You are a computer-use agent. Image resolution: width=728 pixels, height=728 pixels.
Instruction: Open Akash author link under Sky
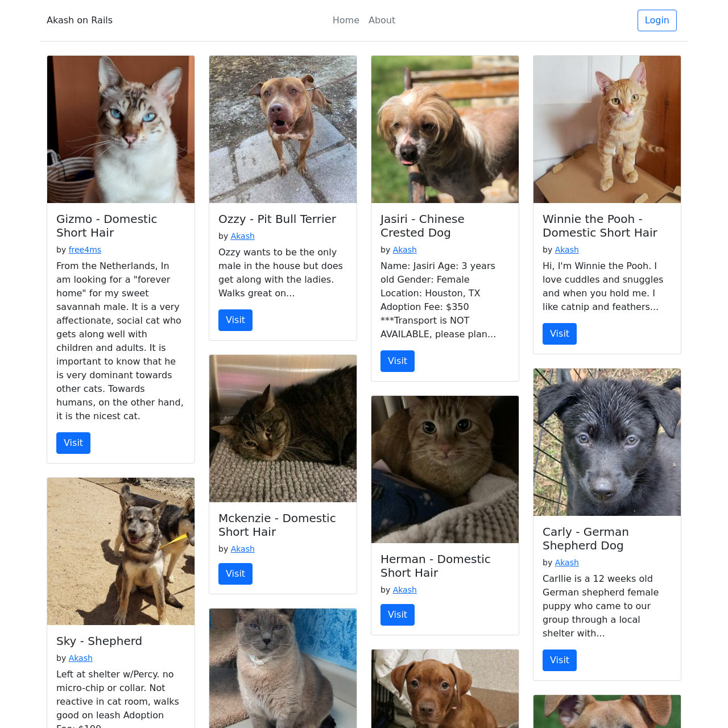81,658
